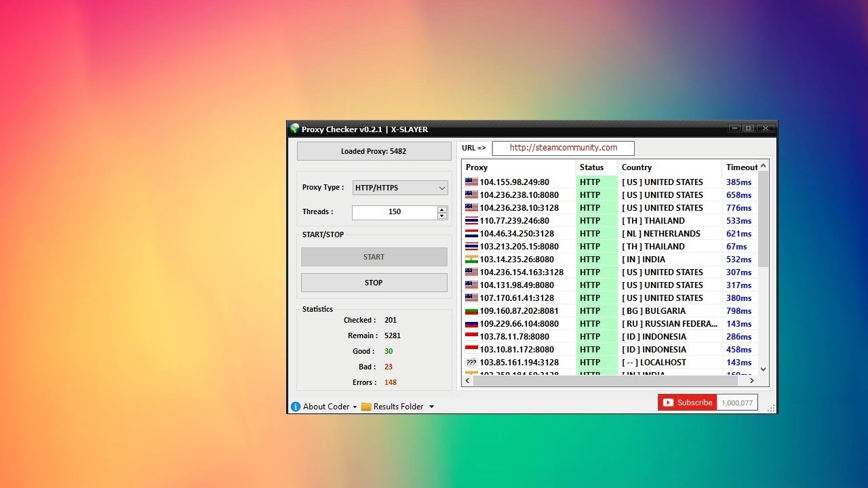Click the horizontal scrollbar thumb in proxy list
The image size is (868, 488).
coord(604,381)
